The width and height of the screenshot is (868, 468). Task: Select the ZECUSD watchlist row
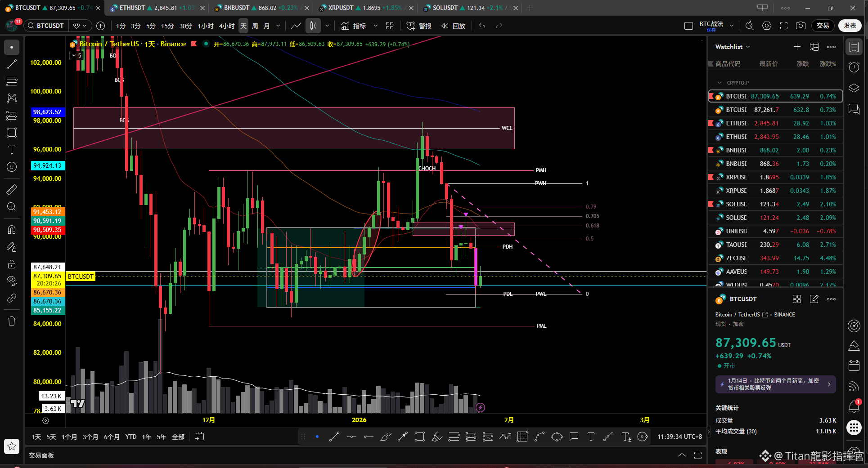pos(776,258)
